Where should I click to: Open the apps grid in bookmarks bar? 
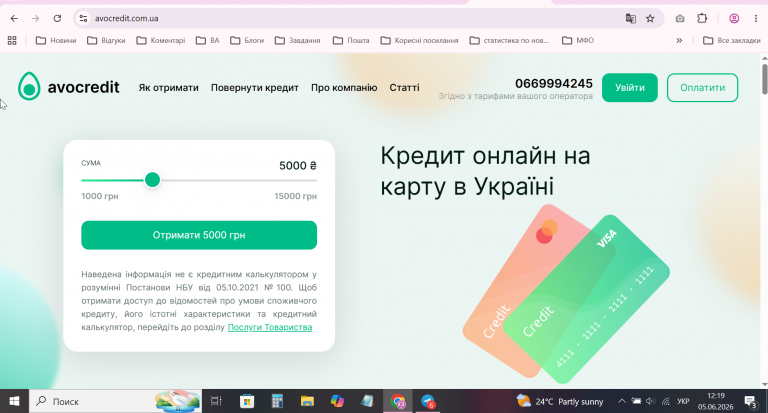(12, 40)
